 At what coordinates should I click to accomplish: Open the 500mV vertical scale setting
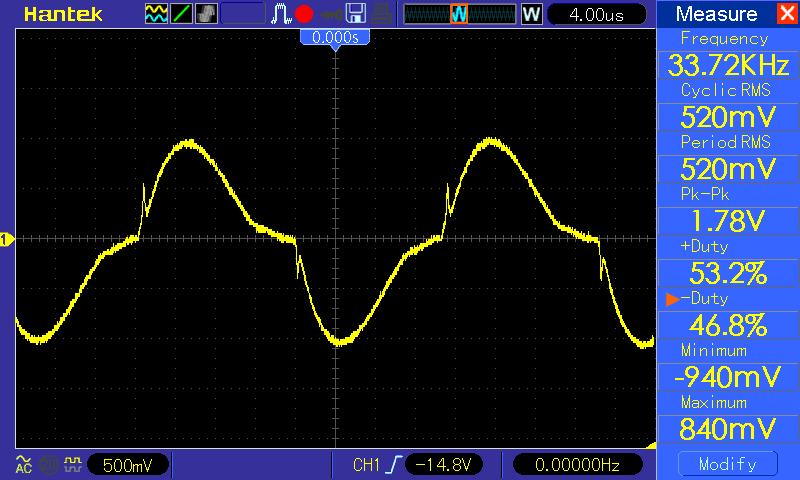coord(128,465)
